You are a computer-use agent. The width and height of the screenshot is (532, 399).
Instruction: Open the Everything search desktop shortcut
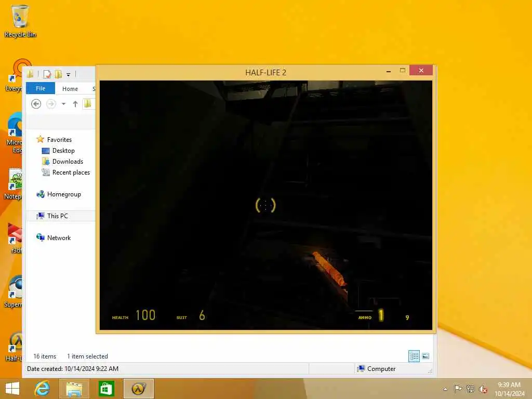point(15,75)
